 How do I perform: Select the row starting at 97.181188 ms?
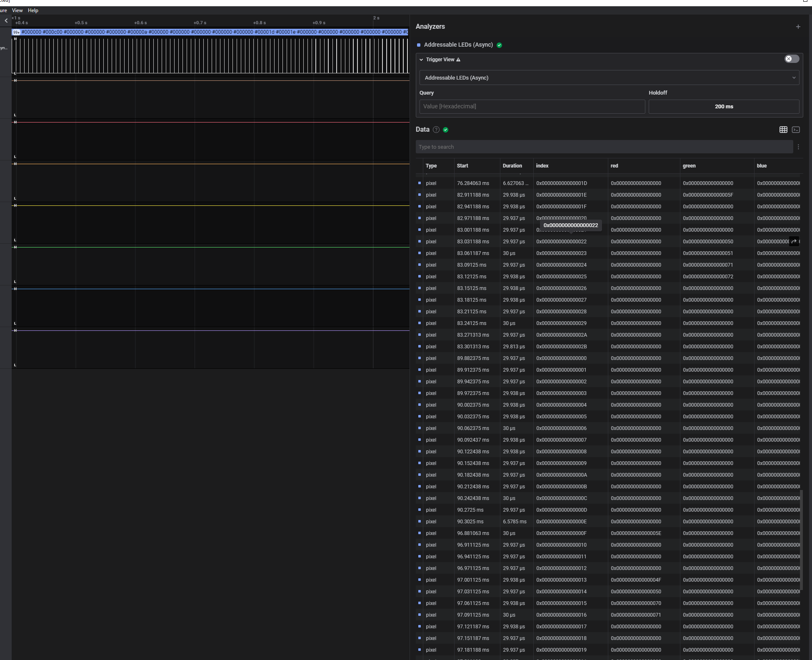pyautogui.click(x=608, y=650)
